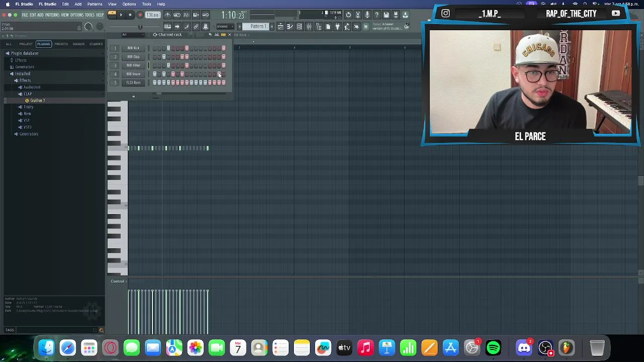Toggle first step of 808 Snare row

154,74
